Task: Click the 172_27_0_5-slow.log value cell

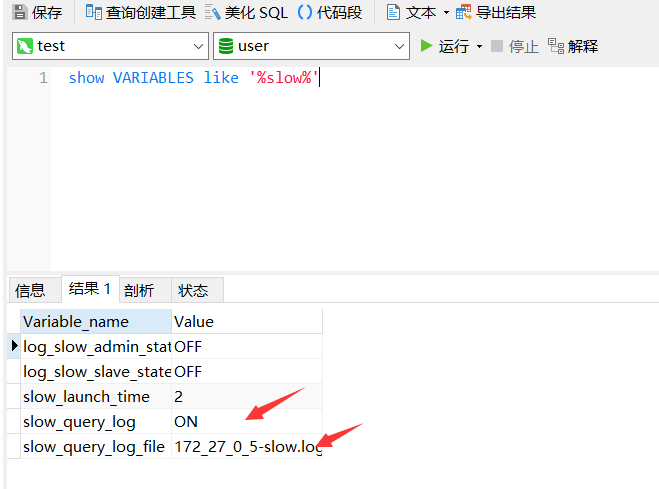Action: pyautogui.click(x=247, y=447)
